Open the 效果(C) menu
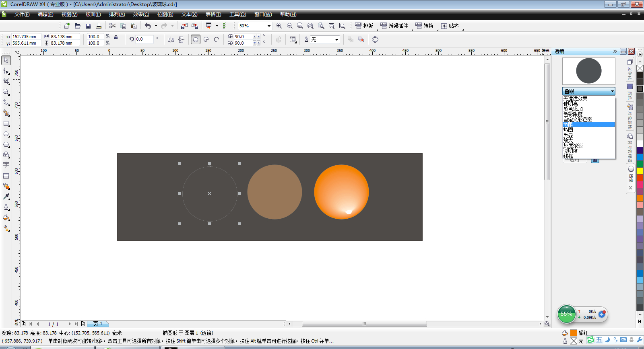The height and width of the screenshot is (349, 644). click(141, 14)
